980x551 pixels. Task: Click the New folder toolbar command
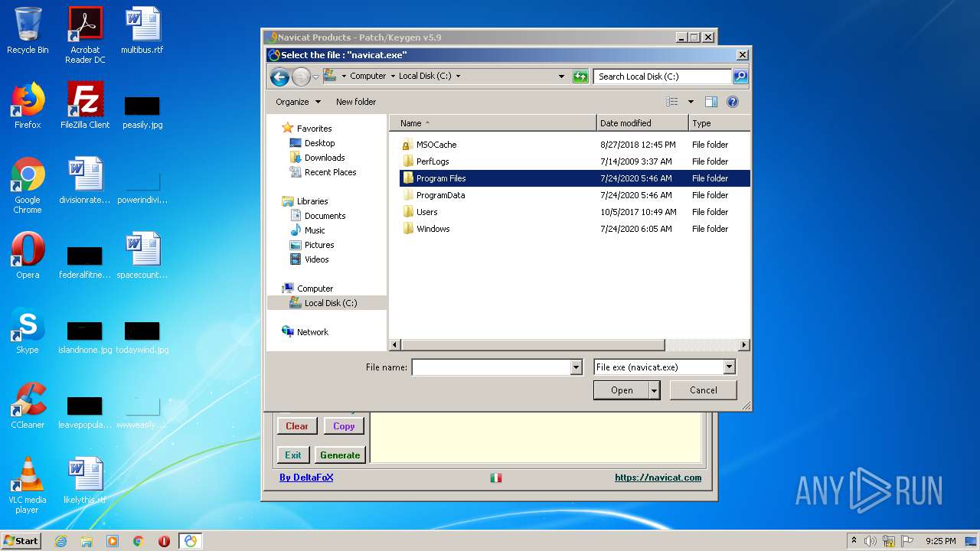(x=356, y=102)
